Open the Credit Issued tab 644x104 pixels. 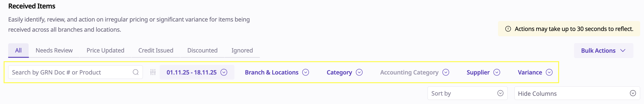pyautogui.click(x=156, y=51)
